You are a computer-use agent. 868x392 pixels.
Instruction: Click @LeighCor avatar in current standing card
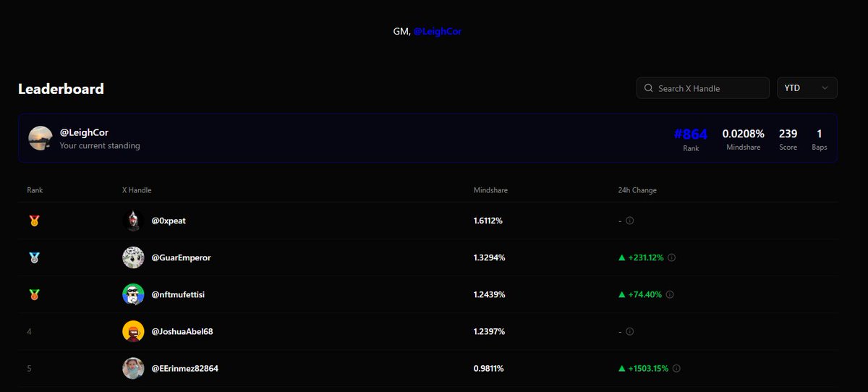(x=41, y=138)
